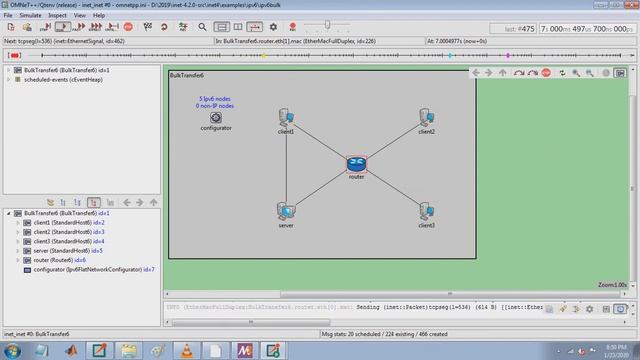Click the server host in the network canvas
The image size is (640, 360).
(286, 211)
